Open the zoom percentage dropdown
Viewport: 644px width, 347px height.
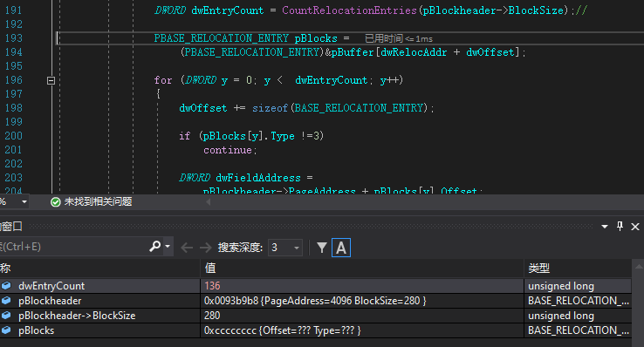[24, 201]
